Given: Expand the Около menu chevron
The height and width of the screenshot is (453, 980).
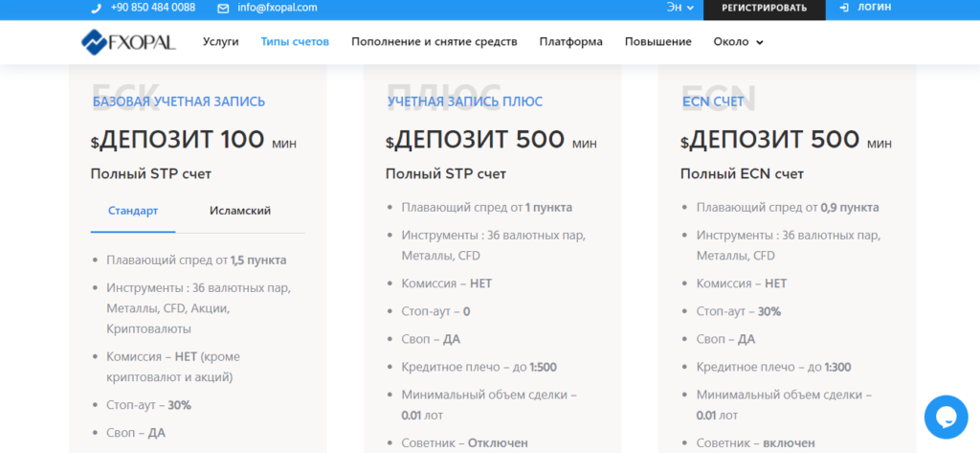Looking at the screenshot, I should pyautogui.click(x=759, y=42).
